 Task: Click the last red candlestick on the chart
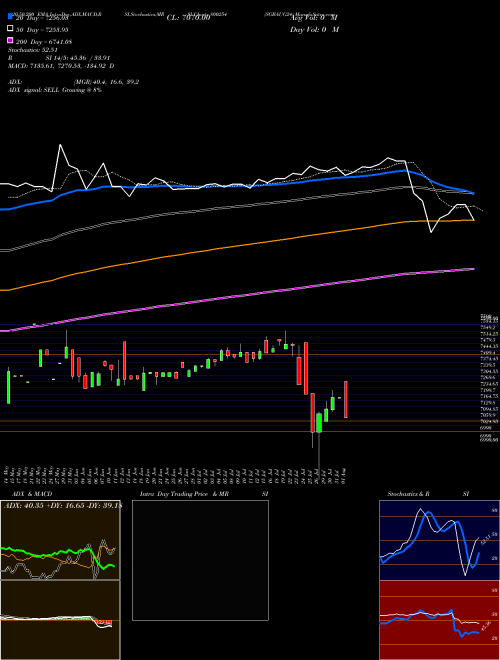(x=346, y=399)
